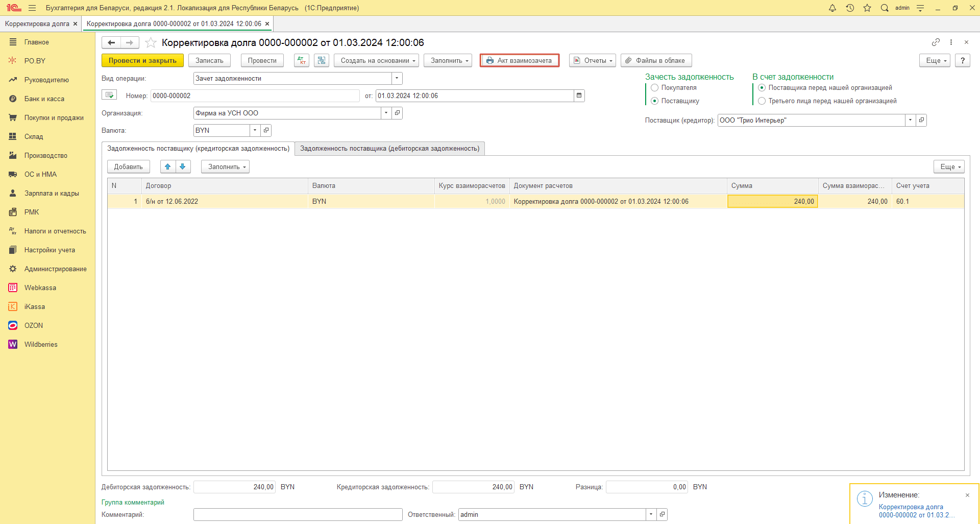Click Записать button
Viewport: 980px width, 524px height.
click(209, 60)
